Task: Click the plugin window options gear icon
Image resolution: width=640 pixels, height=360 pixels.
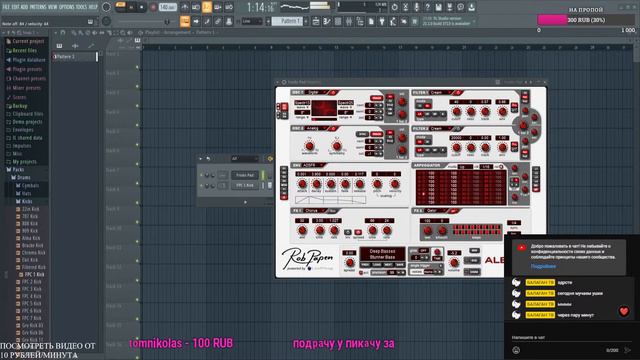Action: 284,82
